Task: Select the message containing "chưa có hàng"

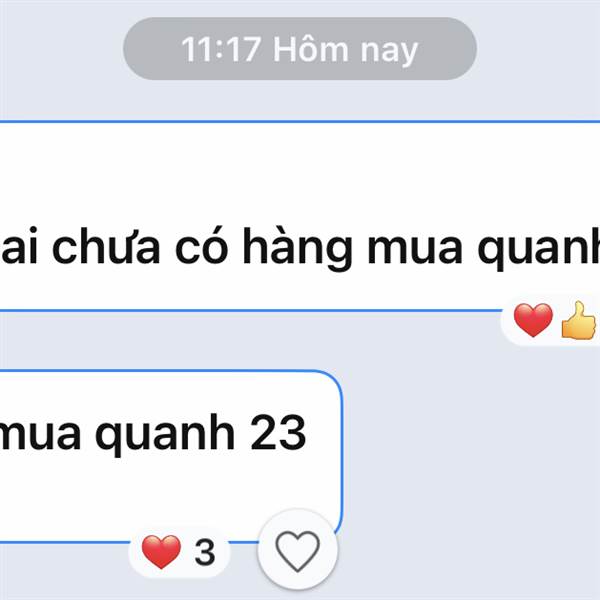Action: coord(300,216)
